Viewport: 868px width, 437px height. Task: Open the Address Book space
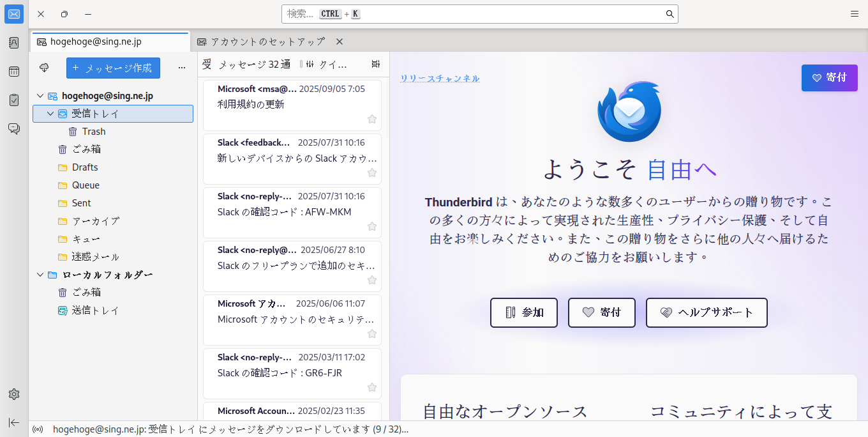coord(14,43)
